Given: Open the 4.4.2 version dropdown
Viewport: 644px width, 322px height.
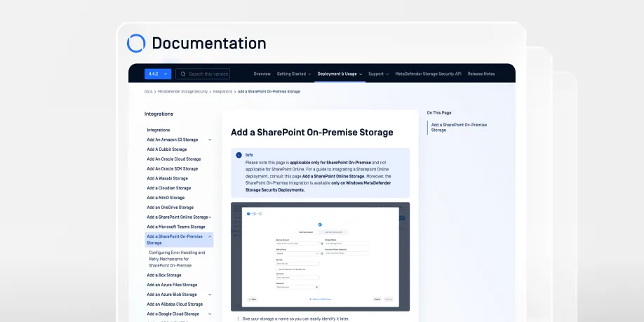Looking at the screenshot, I should click(158, 74).
